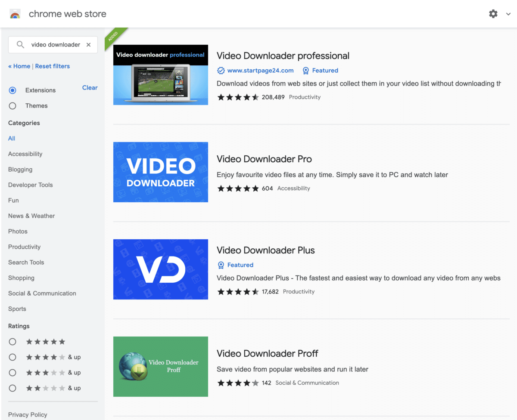Select the News & Weather category
The width and height of the screenshot is (517, 420).
[x=31, y=216]
